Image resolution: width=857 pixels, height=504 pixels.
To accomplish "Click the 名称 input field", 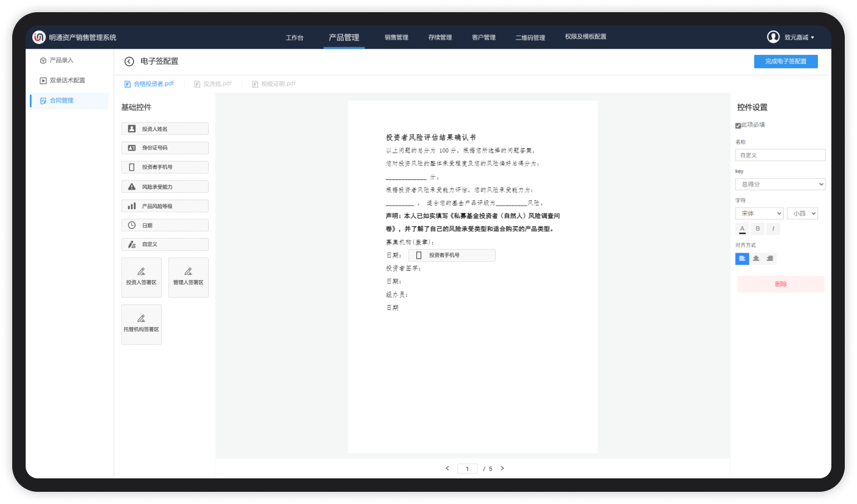I will [x=780, y=155].
